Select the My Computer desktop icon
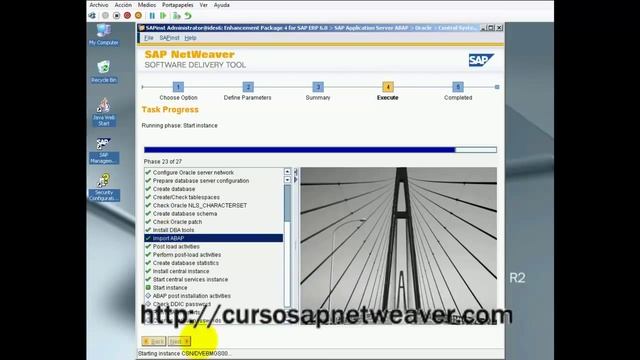Image resolution: width=640 pixels, height=360 pixels. pyautogui.click(x=104, y=34)
